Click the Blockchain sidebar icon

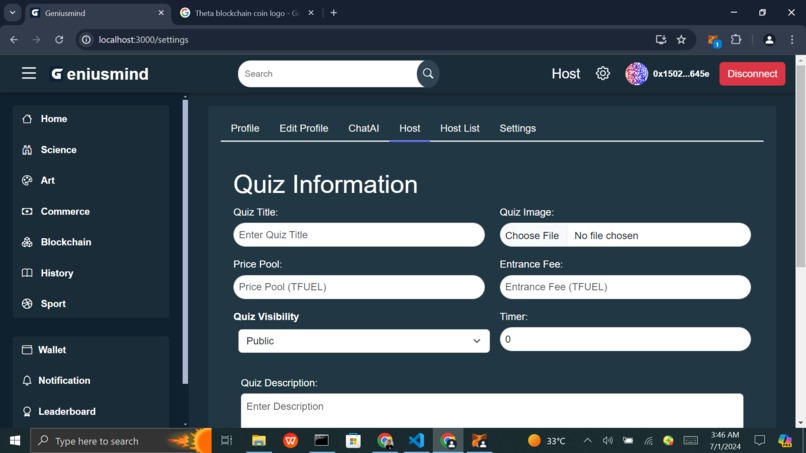point(27,242)
